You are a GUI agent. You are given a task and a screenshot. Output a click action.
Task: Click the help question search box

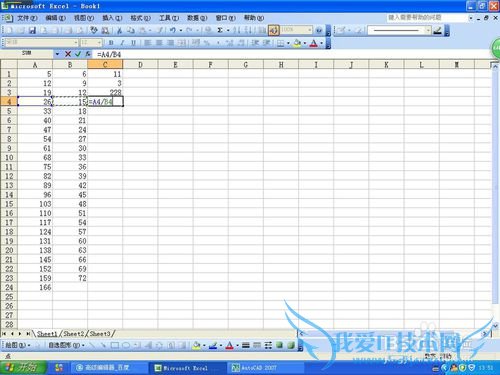coord(427,18)
